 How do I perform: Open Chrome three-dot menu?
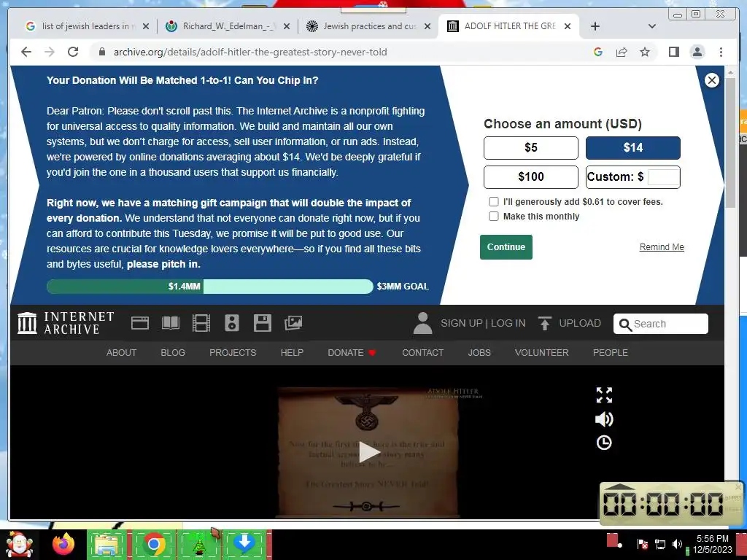point(721,52)
